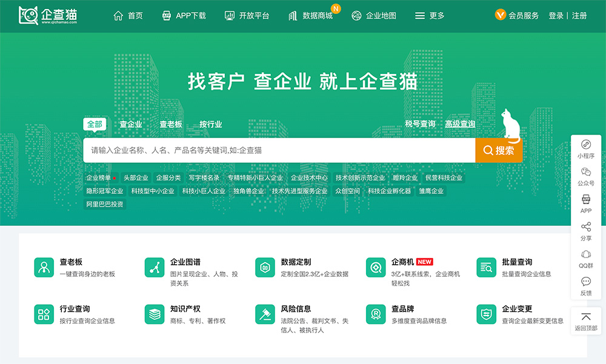606x364 pixels.
Task: Click the 注册 link
Action: click(579, 16)
